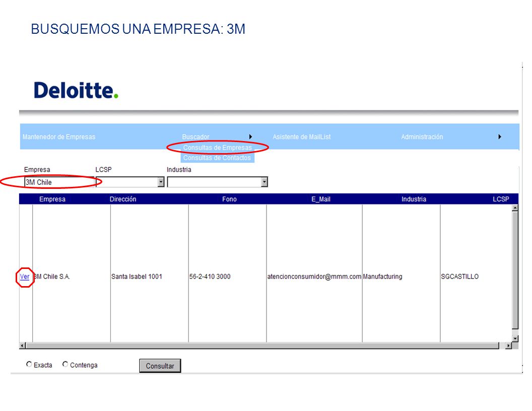Click the LCSP column header

tap(501, 199)
